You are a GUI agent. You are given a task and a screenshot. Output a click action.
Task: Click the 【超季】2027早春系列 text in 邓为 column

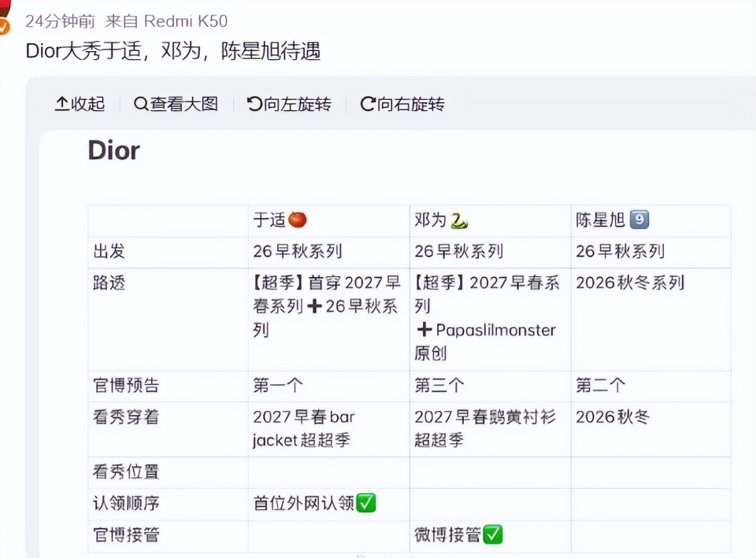pyautogui.click(x=487, y=294)
